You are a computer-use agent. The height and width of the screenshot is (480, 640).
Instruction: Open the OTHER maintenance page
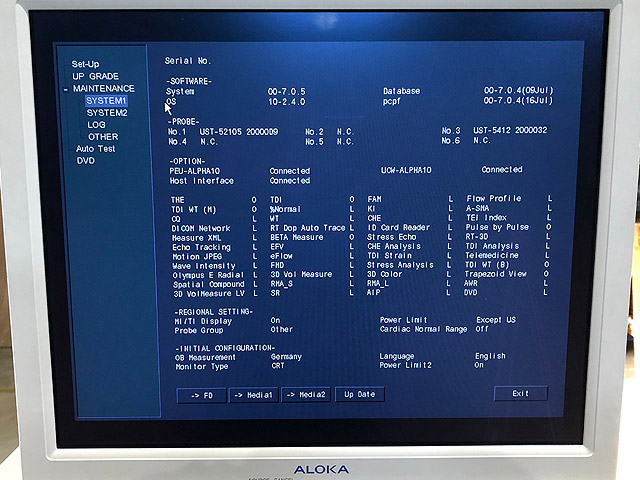point(103,137)
